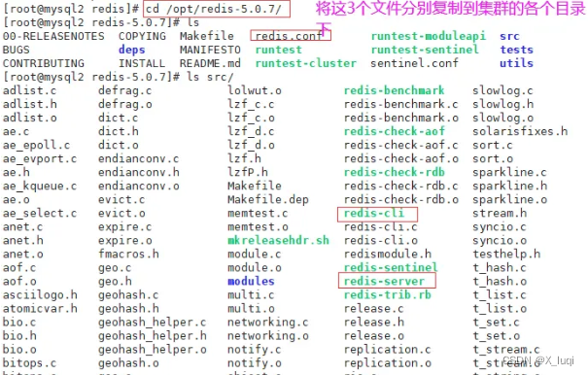
Task: Click atomicvar.h file name
Action: point(40,309)
